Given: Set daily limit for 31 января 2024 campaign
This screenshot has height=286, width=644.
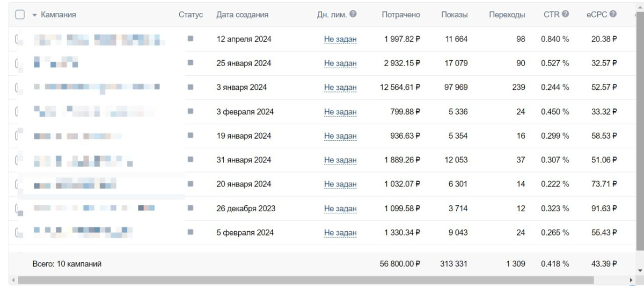Looking at the screenshot, I should click(340, 160).
